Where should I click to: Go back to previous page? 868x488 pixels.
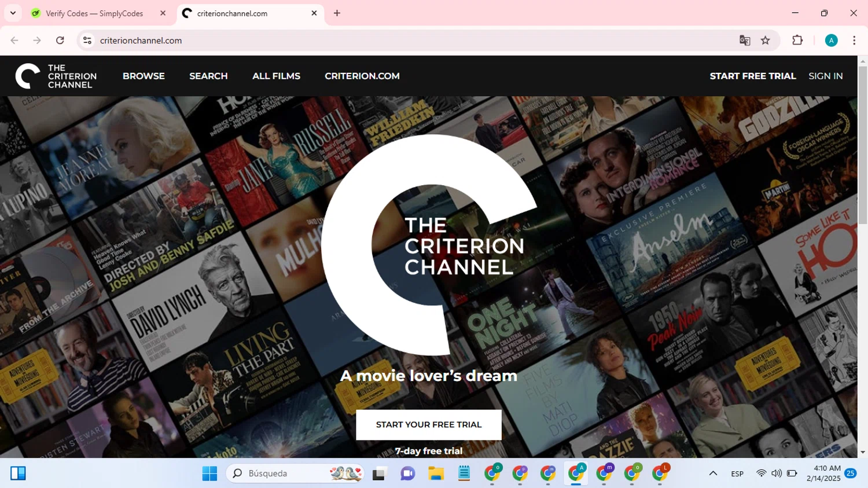point(14,41)
